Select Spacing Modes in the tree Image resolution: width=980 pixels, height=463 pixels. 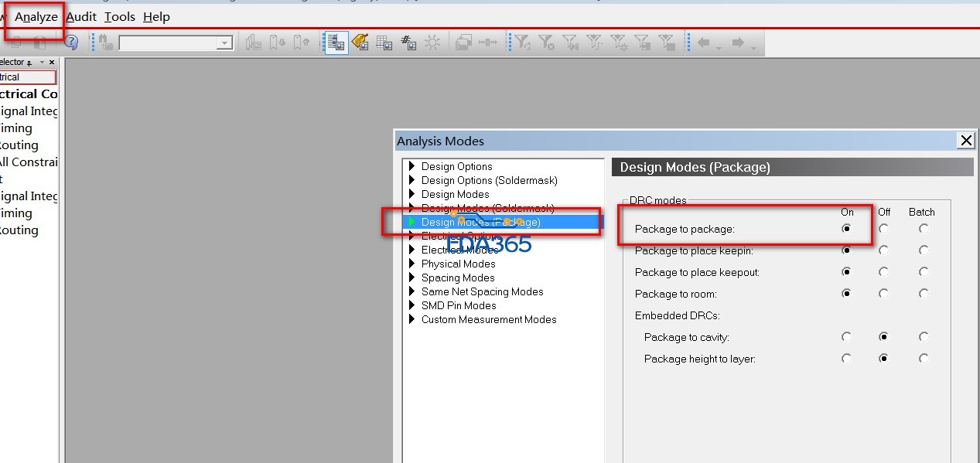pyautogui.click(x=458, y=277)
